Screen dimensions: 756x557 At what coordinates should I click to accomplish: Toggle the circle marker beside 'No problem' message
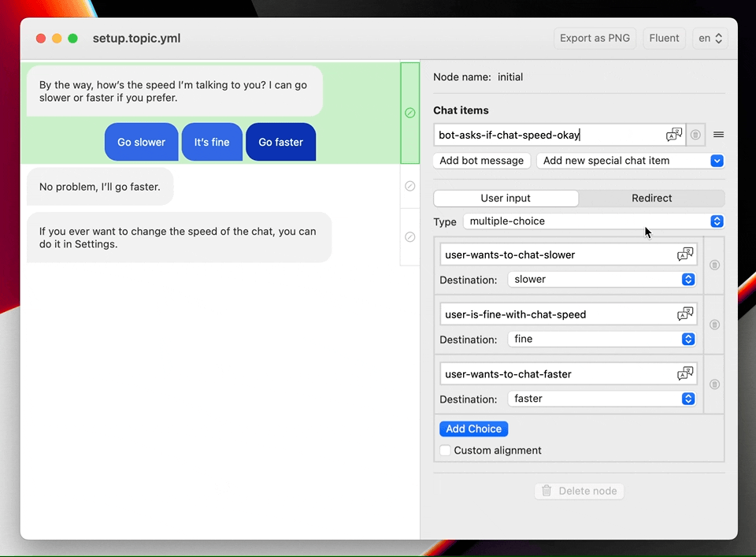click(x=409, y=187)
